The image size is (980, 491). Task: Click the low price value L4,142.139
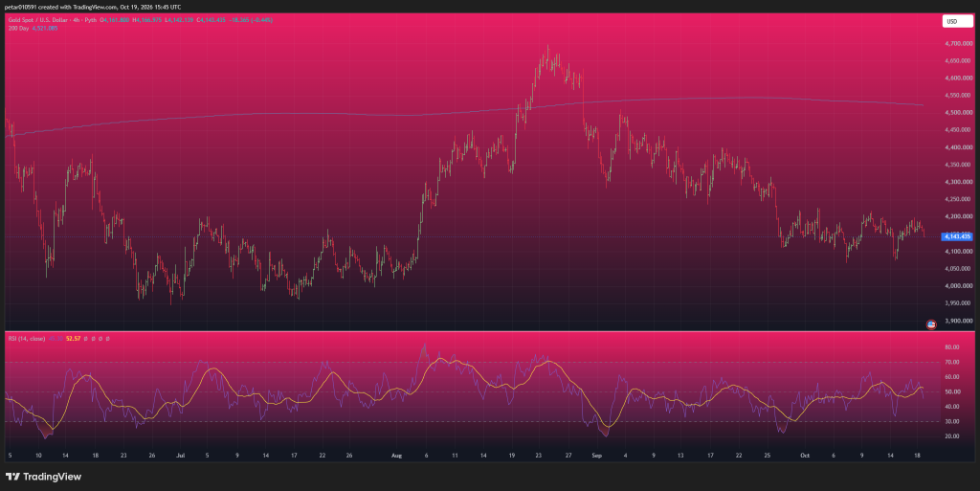click(x=179, y=20)
